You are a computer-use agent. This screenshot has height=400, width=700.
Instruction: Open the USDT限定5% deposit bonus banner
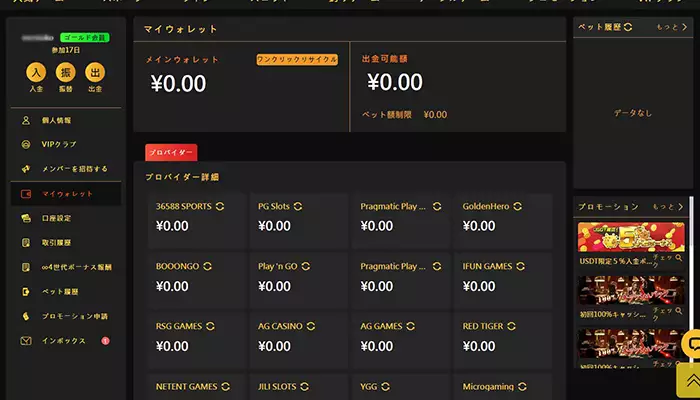(x=631, y=238)
